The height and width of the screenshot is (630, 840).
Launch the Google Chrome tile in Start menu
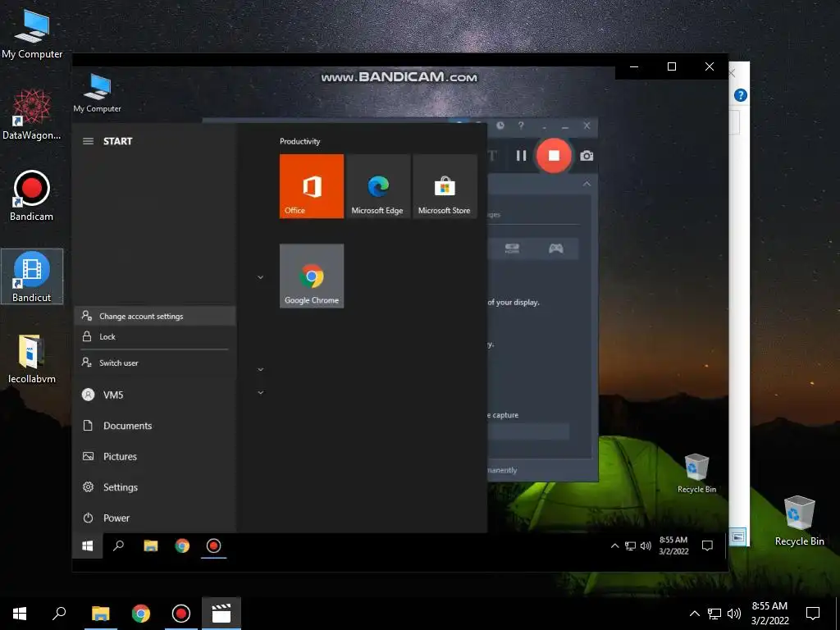tap(312, 276)
